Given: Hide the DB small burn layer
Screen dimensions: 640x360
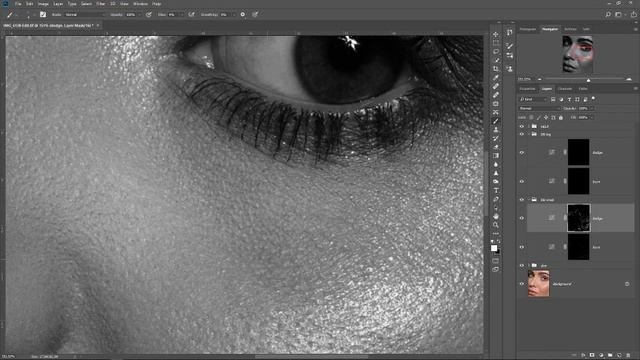Looking at the screenshot, I should [522, 247].
